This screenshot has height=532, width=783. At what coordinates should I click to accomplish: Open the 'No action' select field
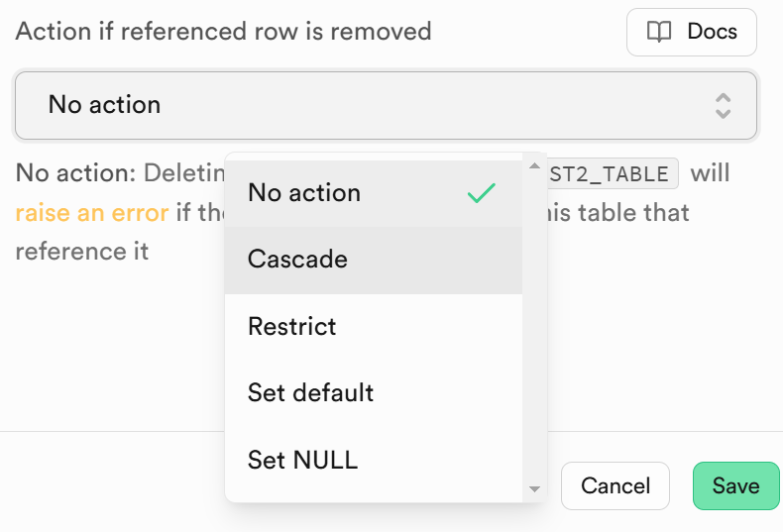386,105
